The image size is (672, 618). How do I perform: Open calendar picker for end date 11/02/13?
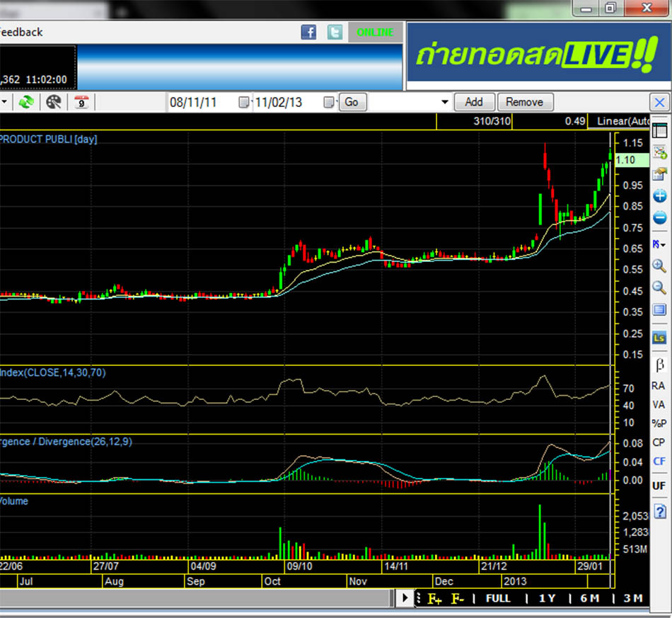[x=329, y=102]
